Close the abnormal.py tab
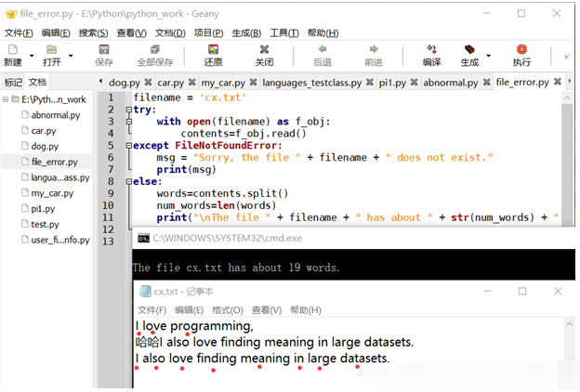Image resolution: width=580 pixels, height=392 pixels. [487, 82]
